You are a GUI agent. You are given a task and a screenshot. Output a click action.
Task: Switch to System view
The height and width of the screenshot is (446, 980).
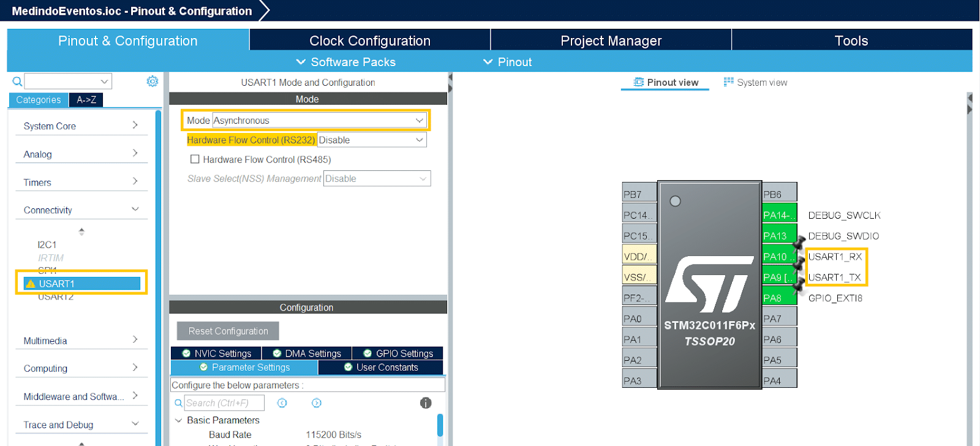click(755, 82)
